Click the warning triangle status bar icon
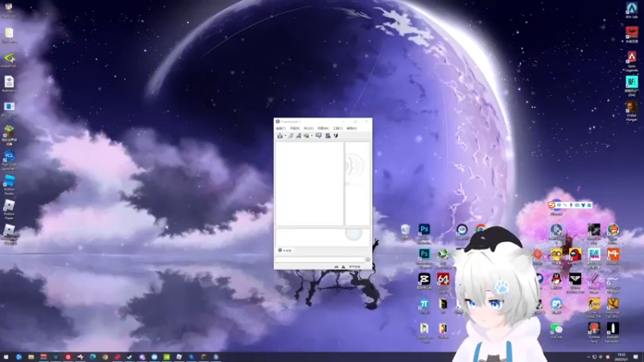The image size is (644, 362). point(344,267)
